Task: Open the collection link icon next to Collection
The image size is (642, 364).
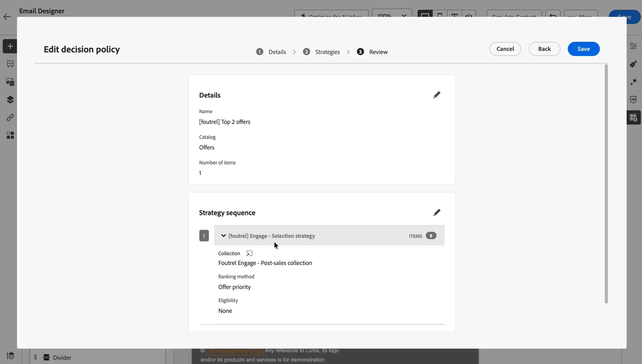Action: coord(249,253)
